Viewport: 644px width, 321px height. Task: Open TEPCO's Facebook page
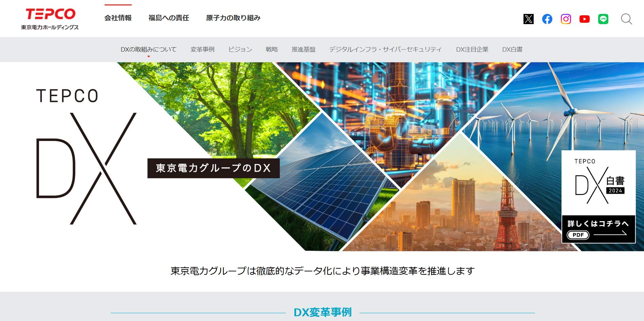coord(547,19)
